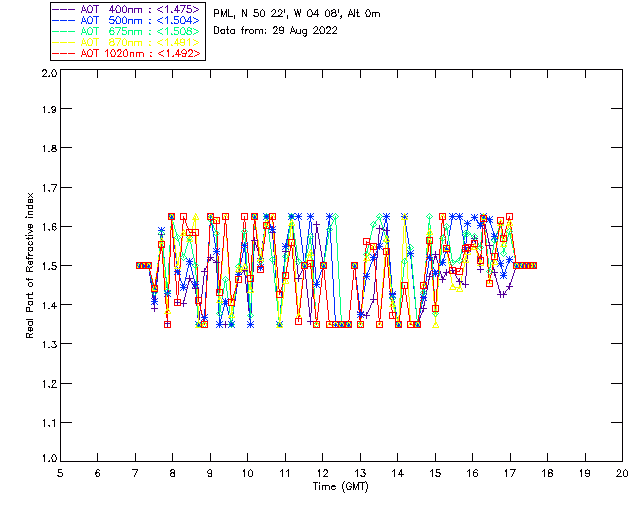The image size is (640, 512).
Task: Click the AOT 870nm yellow legend entry
Action: pos(126,42)
